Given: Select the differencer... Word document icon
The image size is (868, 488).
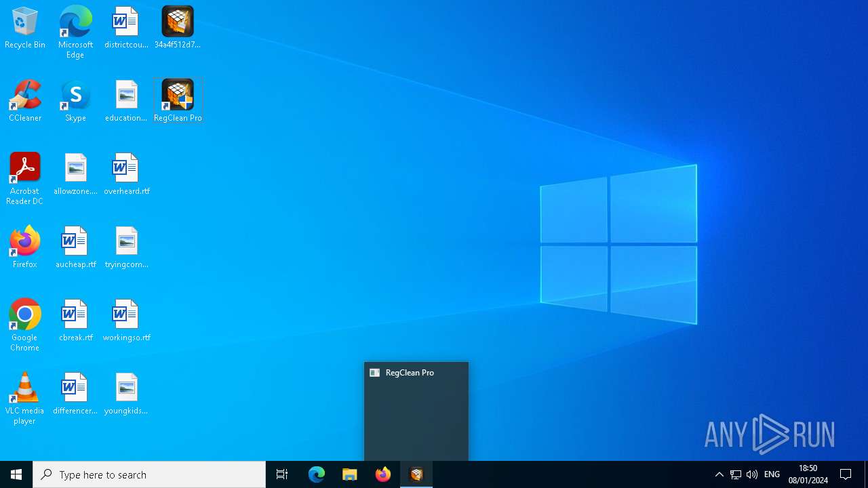Looking at the screenshot, I should tap(75, 394).
